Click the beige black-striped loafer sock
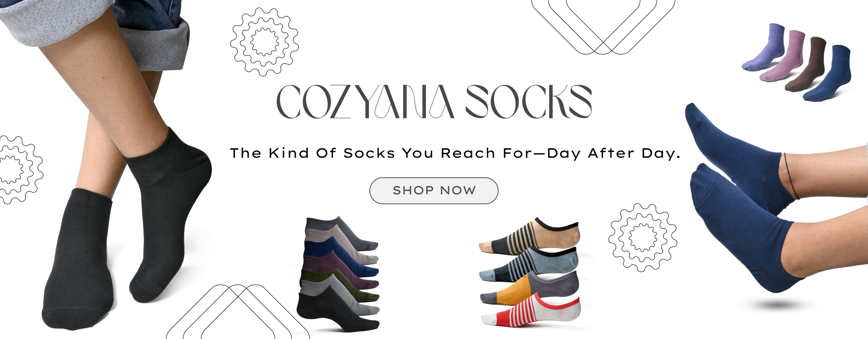This screenshot has height=339, width=868. pos(529,235)
